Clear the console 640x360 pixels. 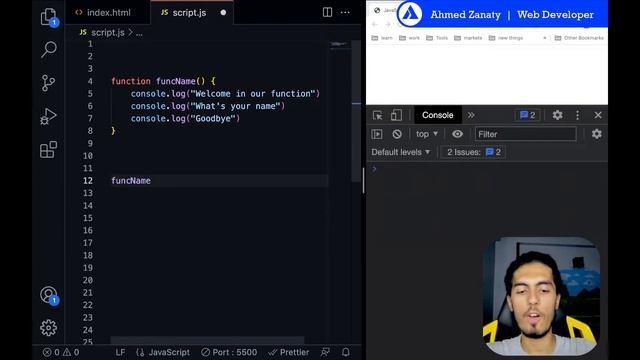point(397,134)
